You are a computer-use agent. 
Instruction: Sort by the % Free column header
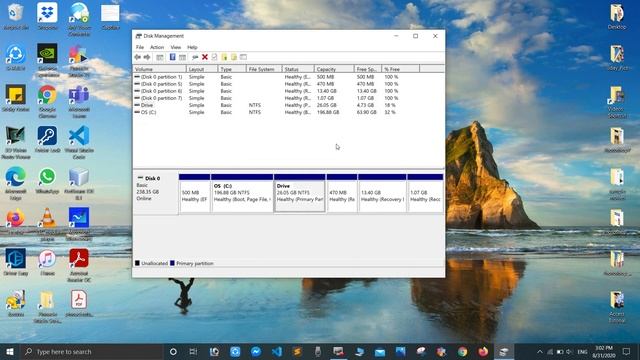(400, 69)
